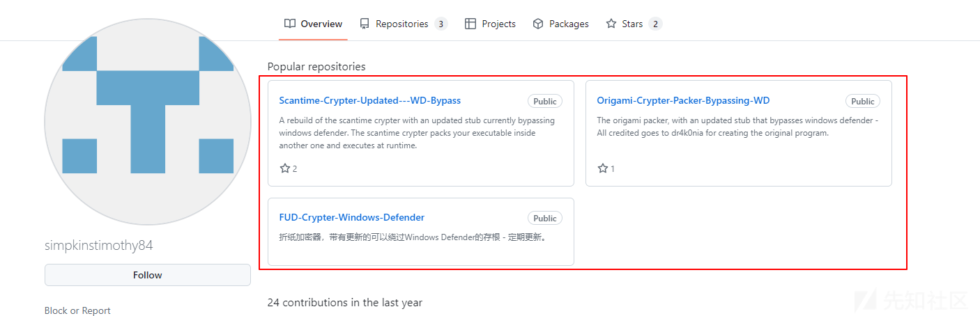
Task: Click the username simpkinstimothy84
Action: pyautogui.click(x=99, y=246)
